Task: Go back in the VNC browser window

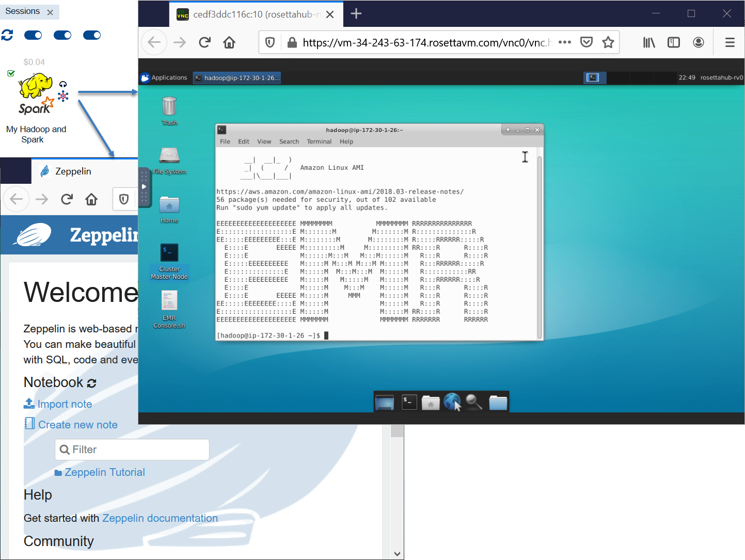Action: coord(154,42)
